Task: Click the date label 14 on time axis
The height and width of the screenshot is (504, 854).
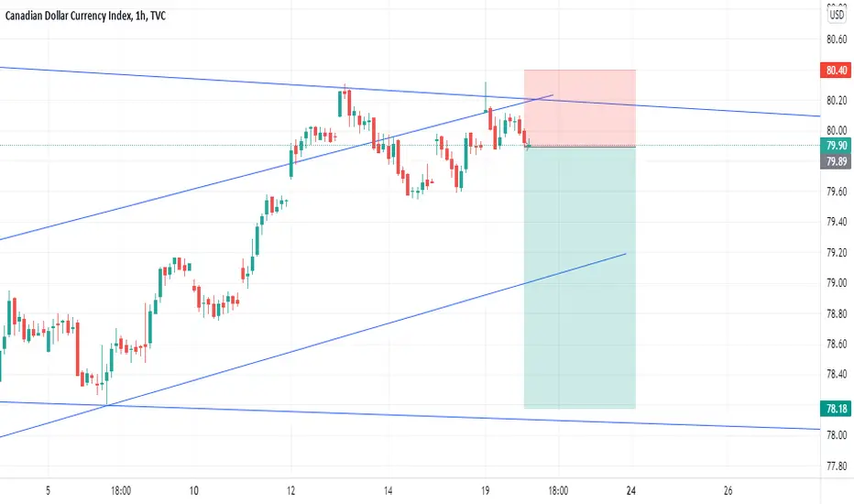Action: coord(388,491)
